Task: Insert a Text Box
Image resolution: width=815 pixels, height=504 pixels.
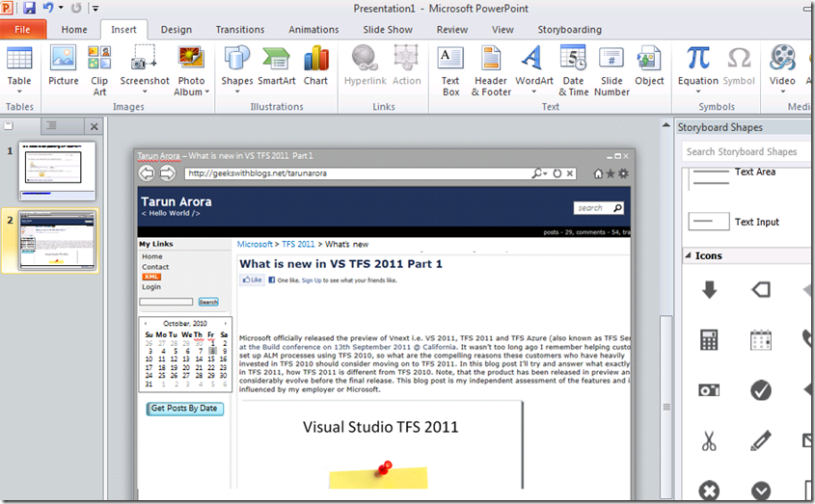Action: pos(450,70)
